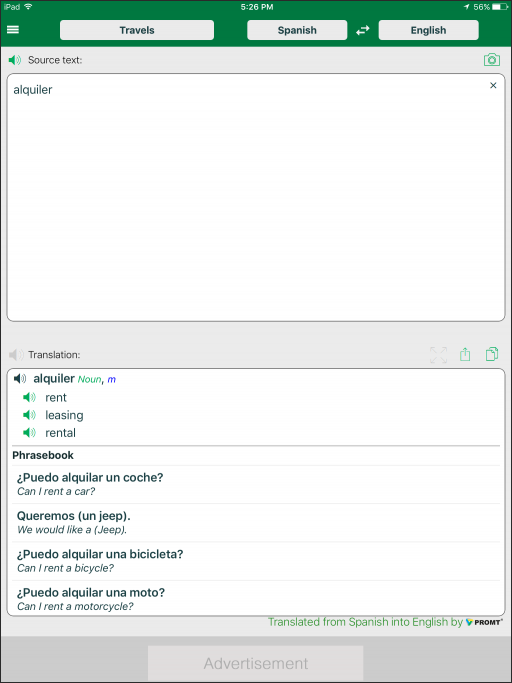Choose English target language
512x683 pixels.
428,30
